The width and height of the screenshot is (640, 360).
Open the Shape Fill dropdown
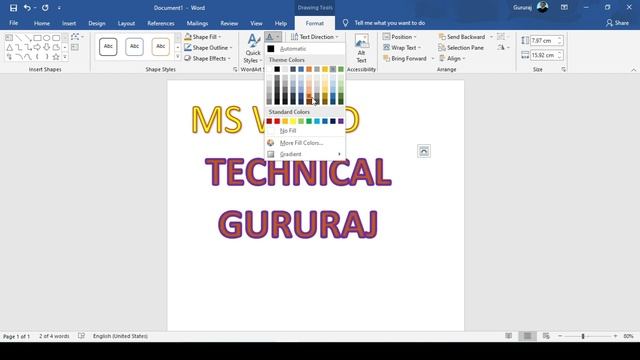tap(202, 37)
